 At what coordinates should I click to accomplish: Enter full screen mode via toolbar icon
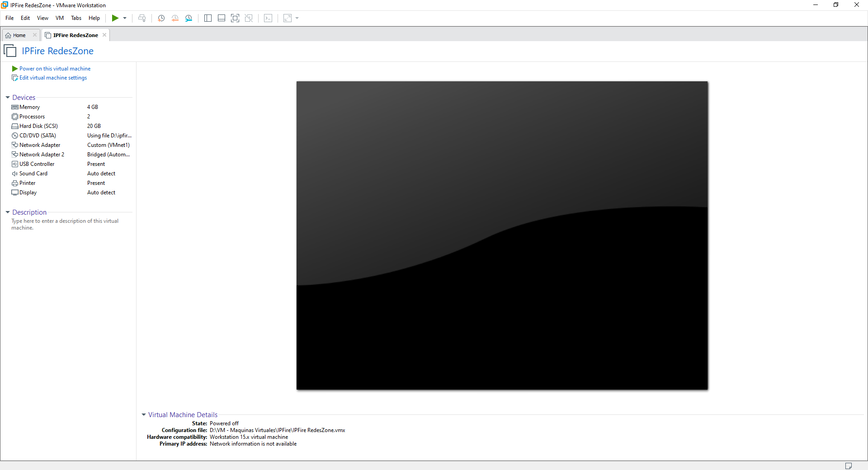point(235,18)
